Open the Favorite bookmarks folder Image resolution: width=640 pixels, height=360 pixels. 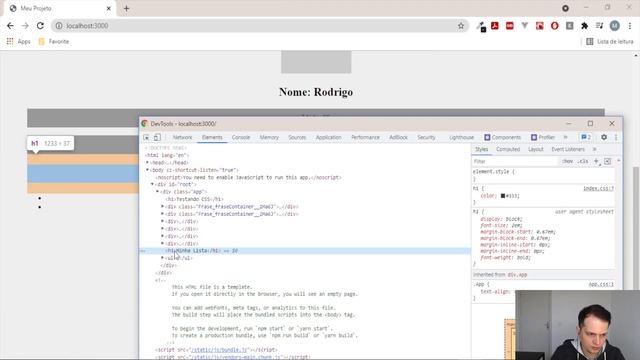coord(53,41)
